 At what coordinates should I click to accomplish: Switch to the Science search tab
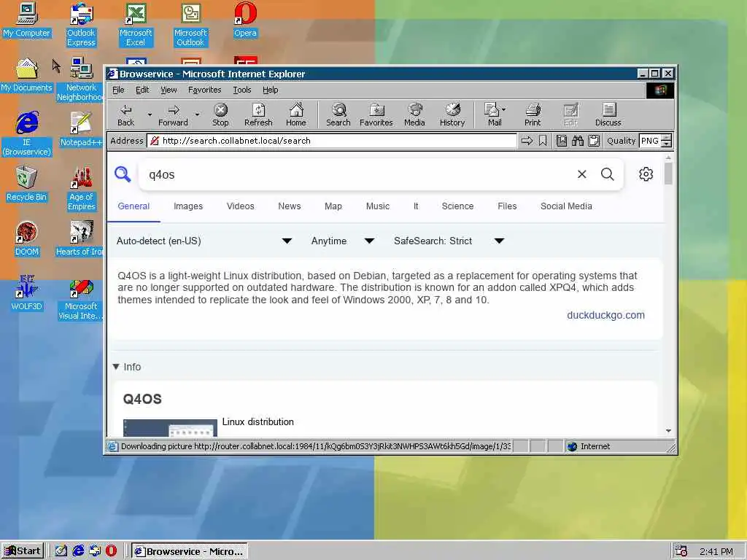(x=457, y=206)
